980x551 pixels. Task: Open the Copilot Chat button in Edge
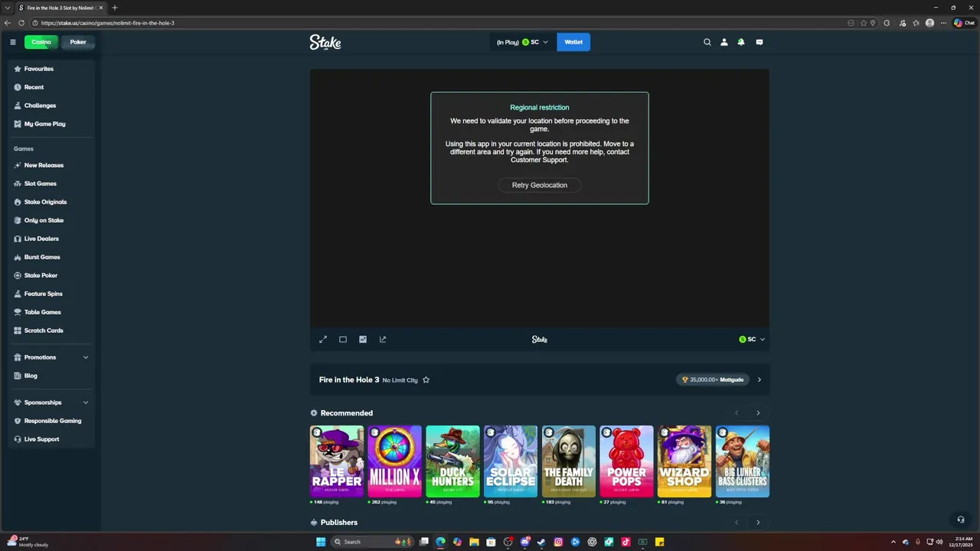click(964, 23)
